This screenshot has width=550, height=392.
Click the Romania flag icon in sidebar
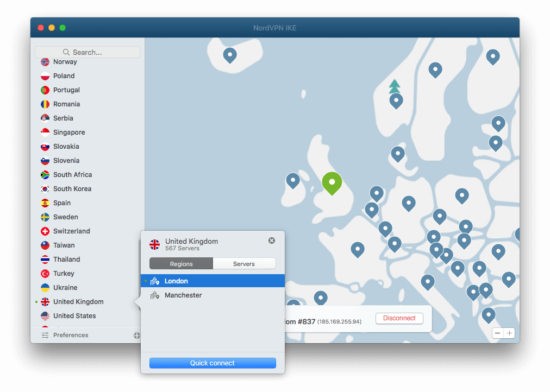pos(45,104)
